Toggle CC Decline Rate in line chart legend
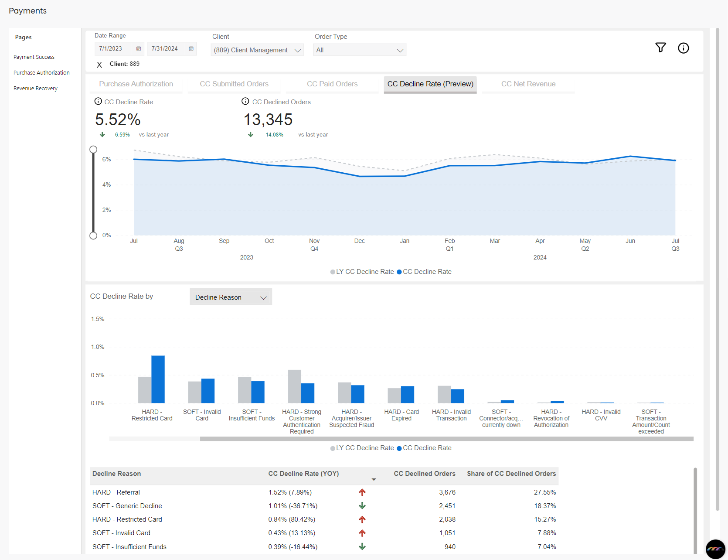 pos(424,272)
